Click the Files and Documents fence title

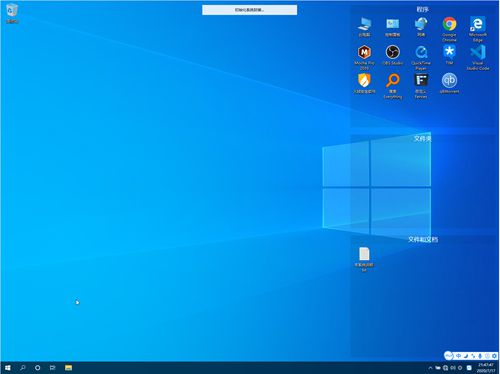click(423, 239)
